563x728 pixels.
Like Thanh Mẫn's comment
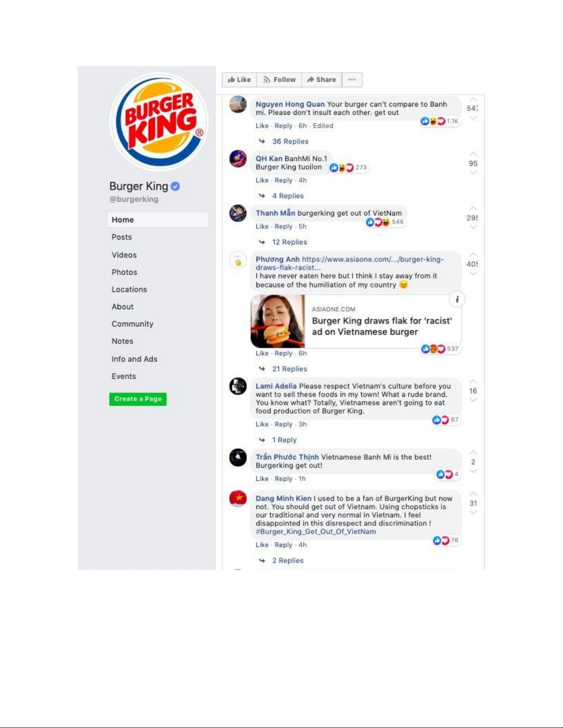click(262, 226)
